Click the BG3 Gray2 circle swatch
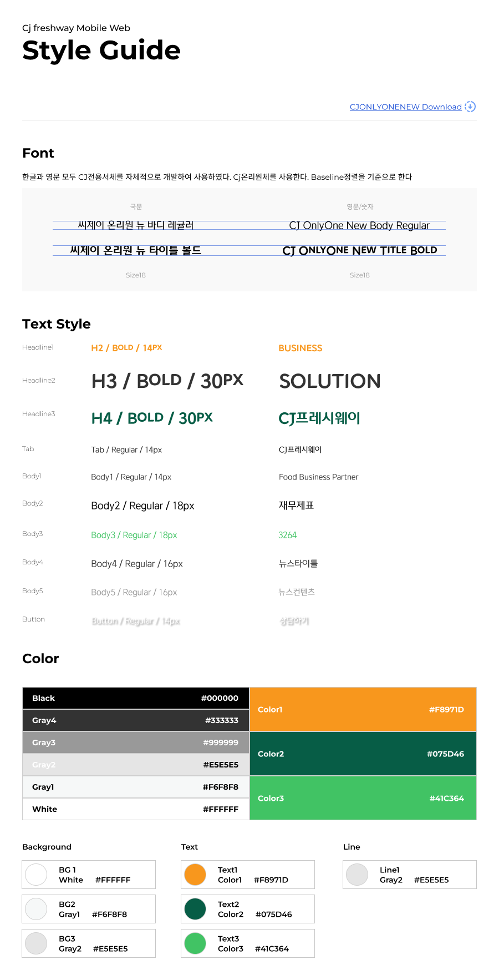This screenshot has height=980, width=499. pyautogui.click(x=36, y=943)
